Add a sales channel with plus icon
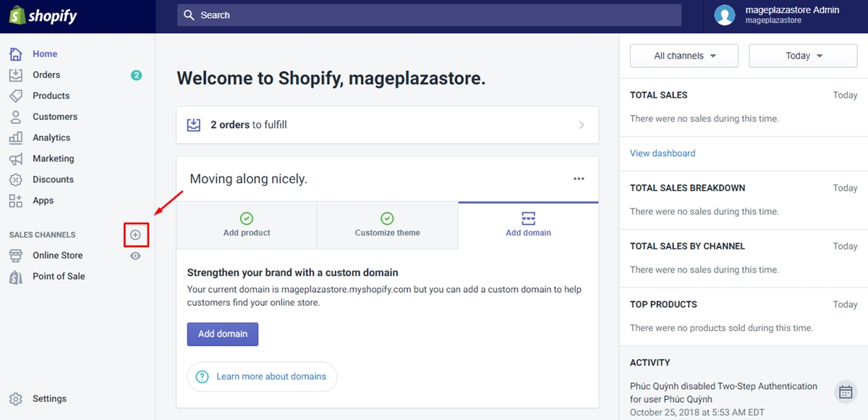 (x=135, y=235)
